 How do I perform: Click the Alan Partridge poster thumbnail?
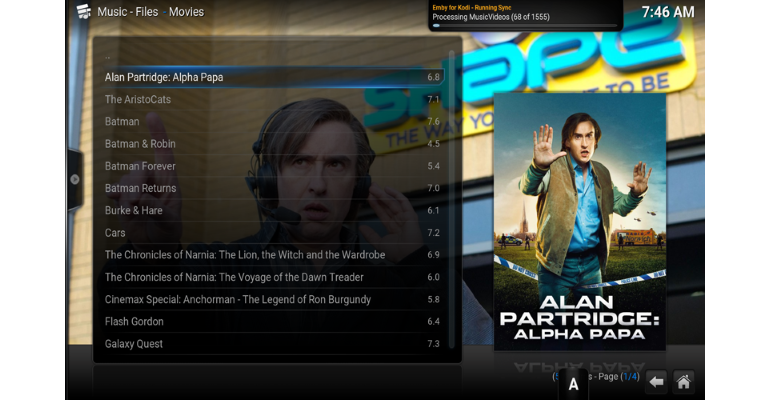click(579, 222)
